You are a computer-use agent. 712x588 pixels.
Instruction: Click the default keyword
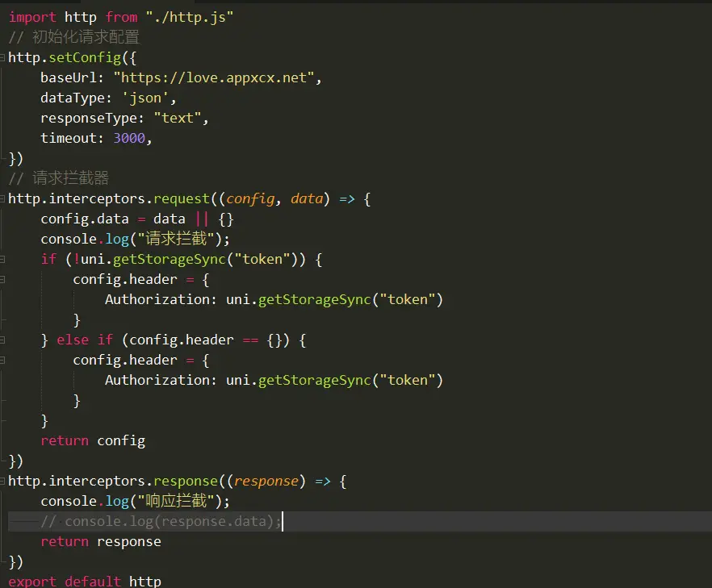[93, 582]
